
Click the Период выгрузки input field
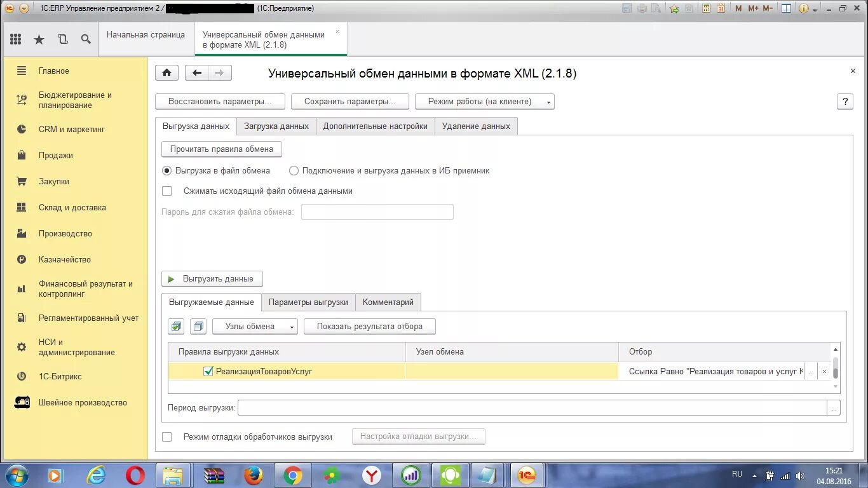[532, 408]
